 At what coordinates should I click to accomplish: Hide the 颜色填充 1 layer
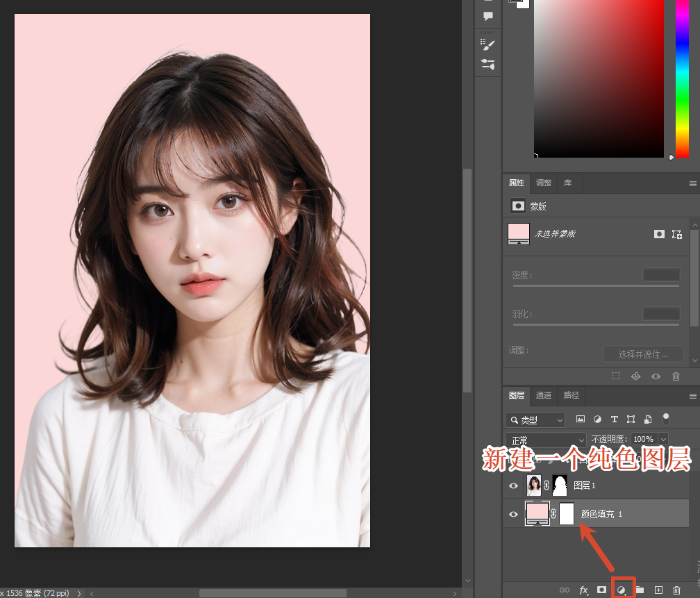point(513,514)
